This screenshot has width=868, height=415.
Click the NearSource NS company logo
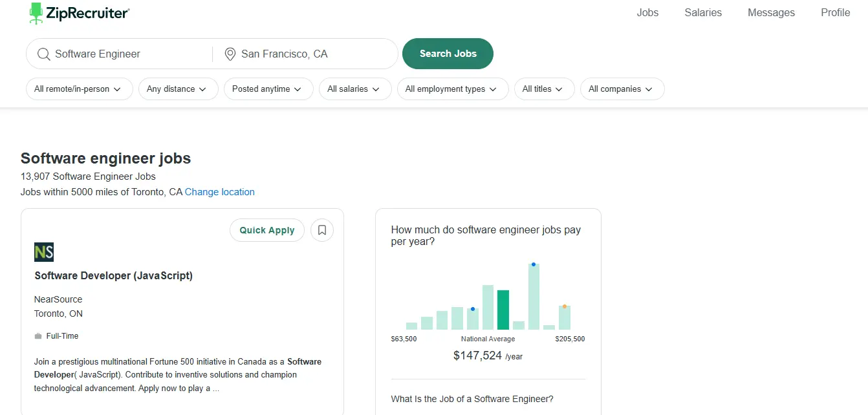(44, 252)
